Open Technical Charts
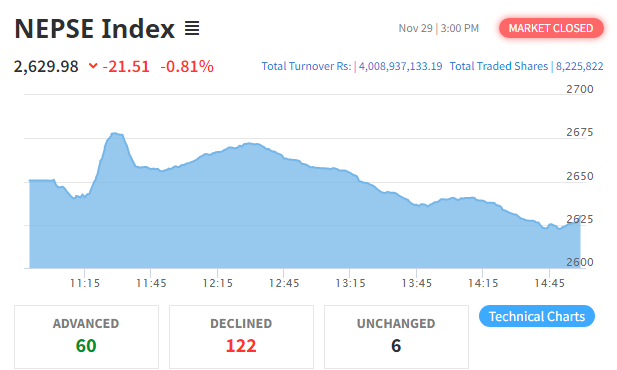 [x=537, y=316]
